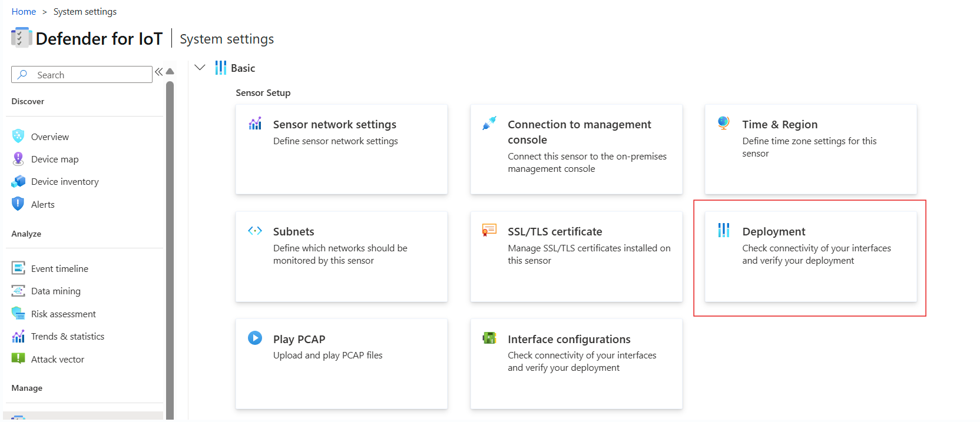
Task: Open the Deployment settings card
Action: (x=810, y=257)
